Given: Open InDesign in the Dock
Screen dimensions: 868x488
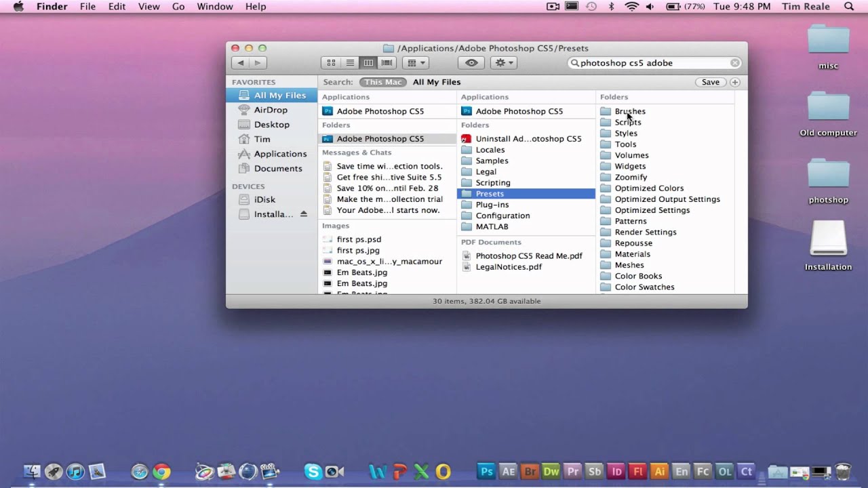Looking at the screenshot, I should pyautogui.click(x=616, y=471).
